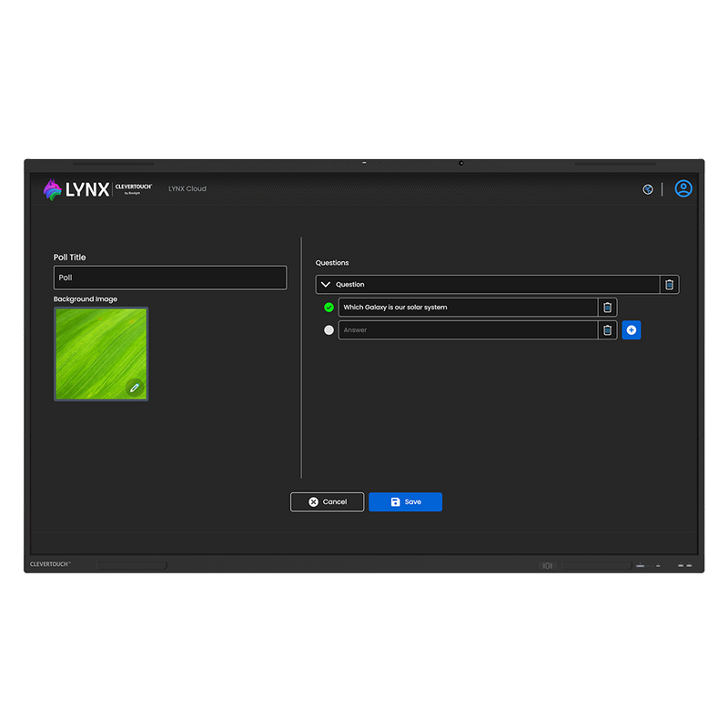728x728 pixels.
Task: Click the Poll Title input field
Action: click(x=170, y=278)
